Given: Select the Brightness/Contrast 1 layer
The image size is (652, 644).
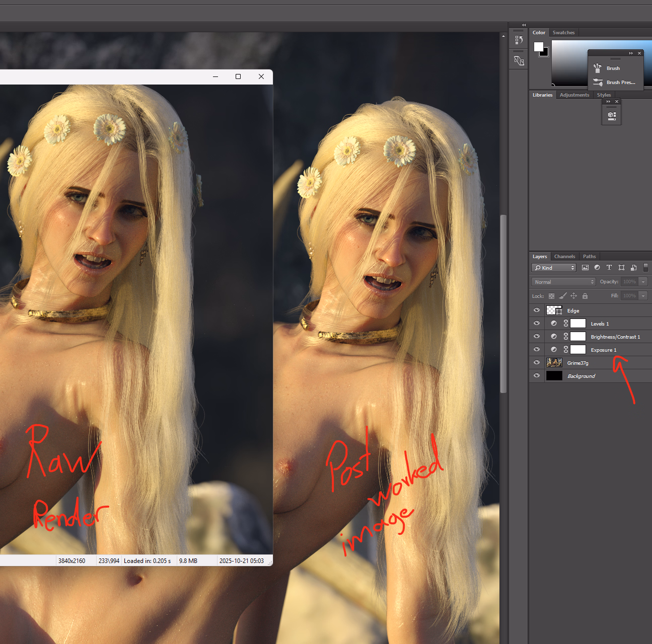Looking at the screenshot, I should [x=615, y=337].
